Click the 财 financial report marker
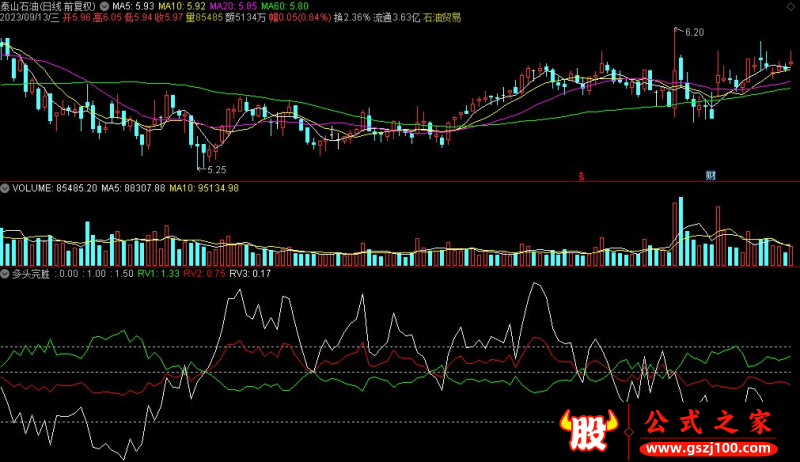 coord(710,175)
